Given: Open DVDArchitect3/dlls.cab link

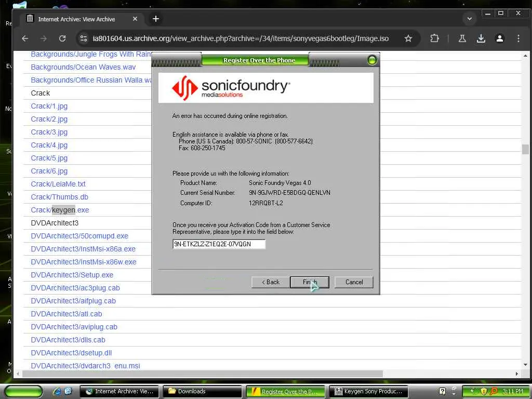Looking at the screenshot, I should tap(68, 340).
